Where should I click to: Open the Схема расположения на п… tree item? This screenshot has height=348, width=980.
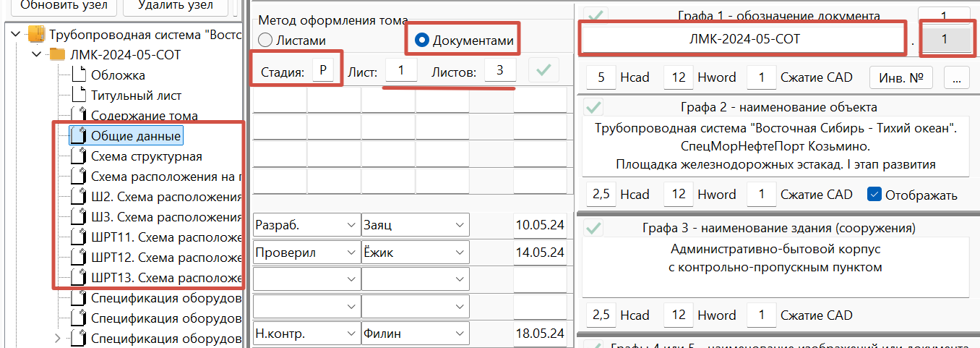[166, 177]
